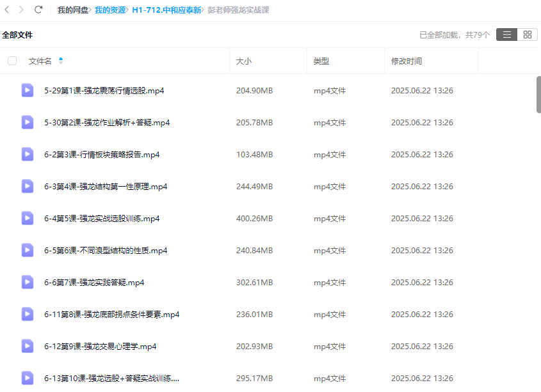
Task: Click the forward navigation arrow
Action: click(x=22, y=10)
